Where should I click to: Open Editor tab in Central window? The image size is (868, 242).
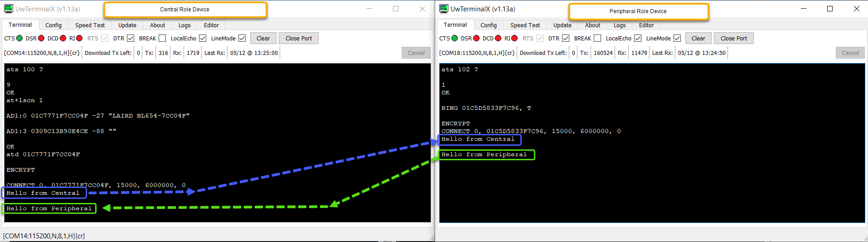tap(211, 25)
